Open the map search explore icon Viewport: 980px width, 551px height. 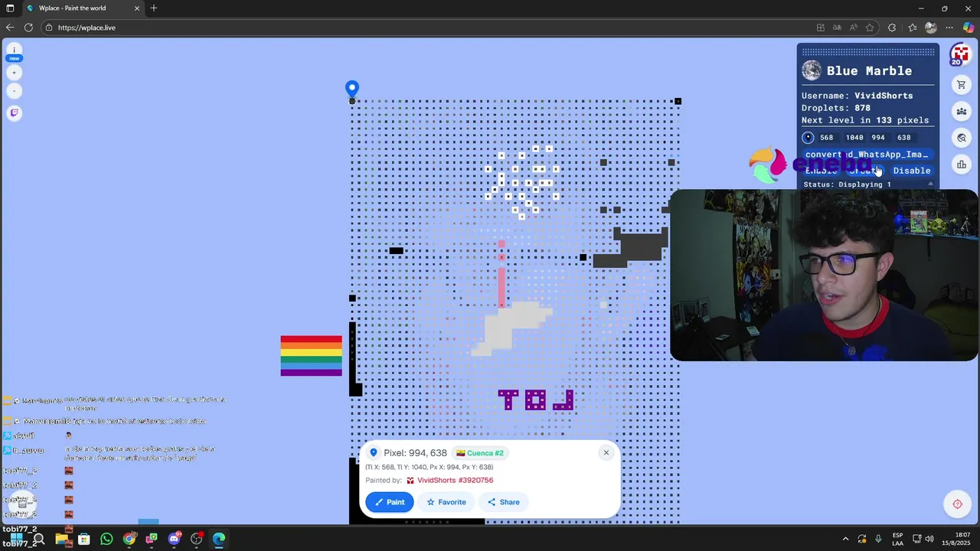pos(962,138)
